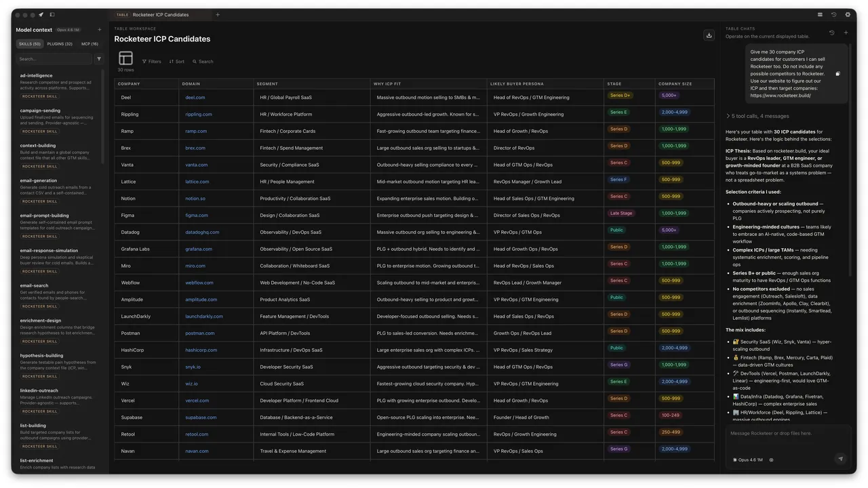This screenshot has height=488, width=868.
Task: Click the Why ICP Fit column header
Action: pos(429,84)
